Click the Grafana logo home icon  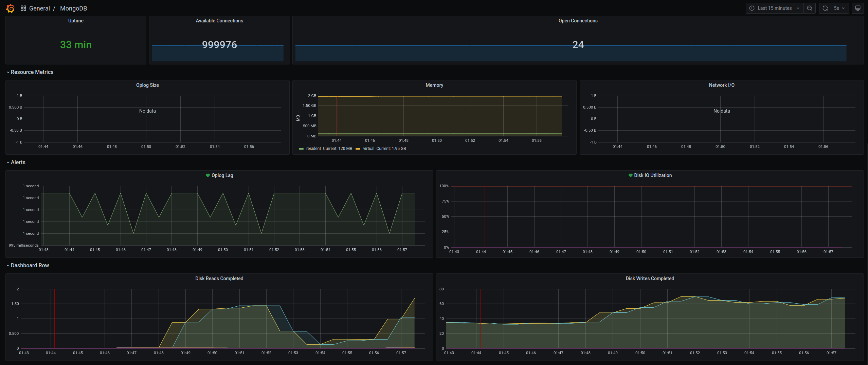[11, 8]
